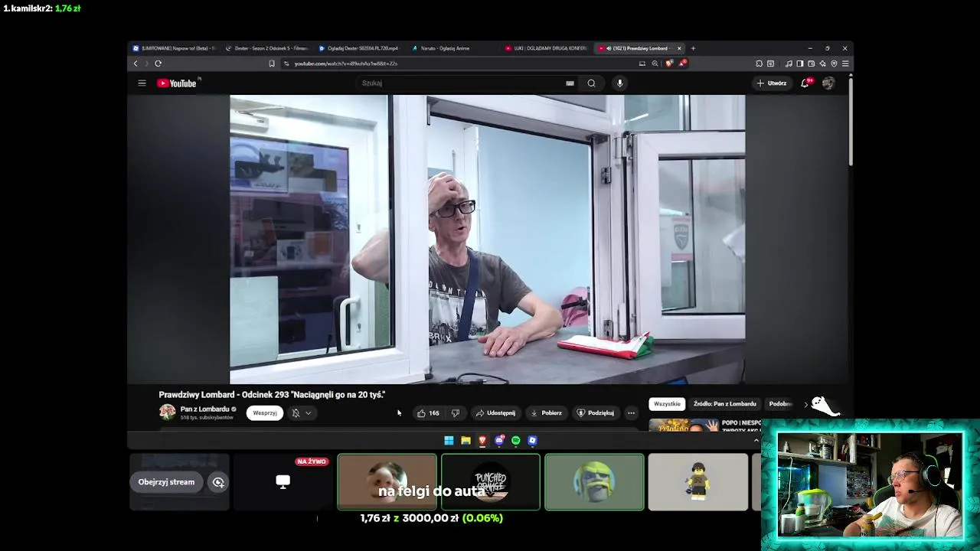Bookmark this page icon in address bar
Screen dimensions: 980x551
272,64
